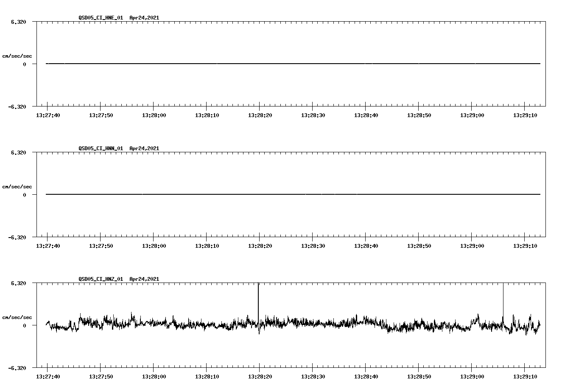
Task: Click the cm/sec/sec unit label on bottom plot
Action: (18, 317)
